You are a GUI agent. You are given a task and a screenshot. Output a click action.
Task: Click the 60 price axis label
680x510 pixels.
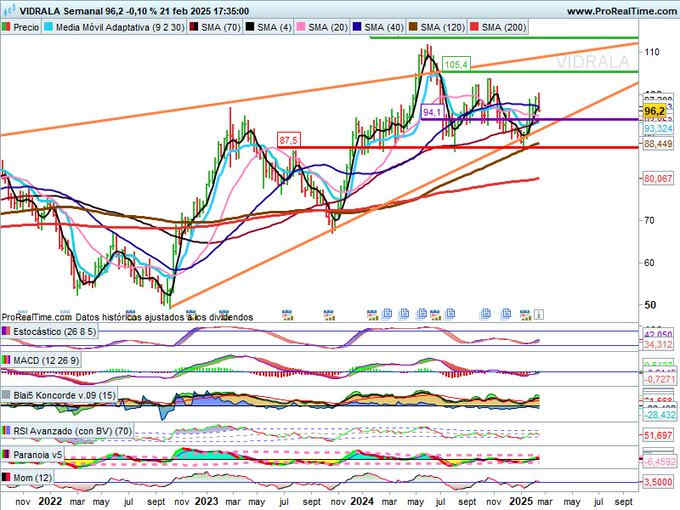tap(650, 263)
